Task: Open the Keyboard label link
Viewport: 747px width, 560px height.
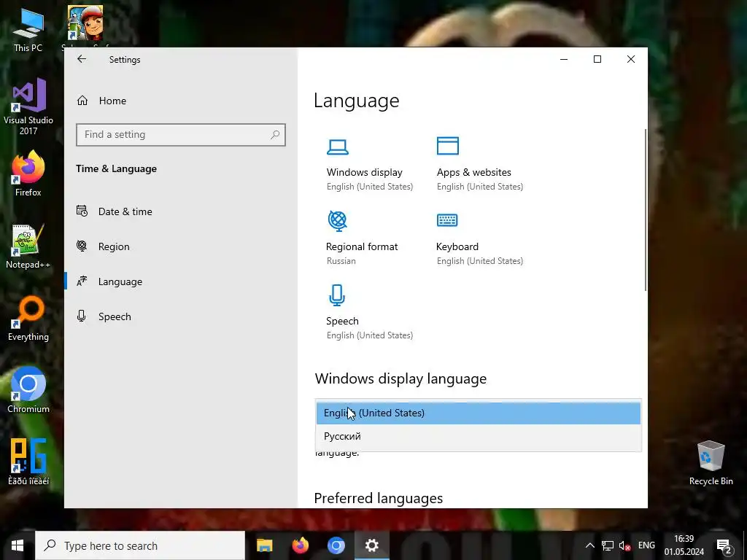Action: click(457, 246)
